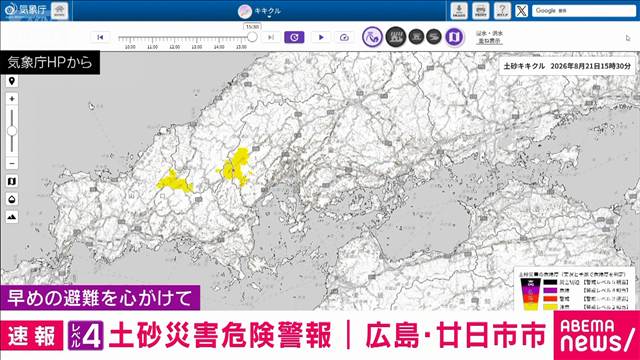The height and width of the screenshot is (360, 640).
Task: Focus the Google search box
Action: coord(584,11)
